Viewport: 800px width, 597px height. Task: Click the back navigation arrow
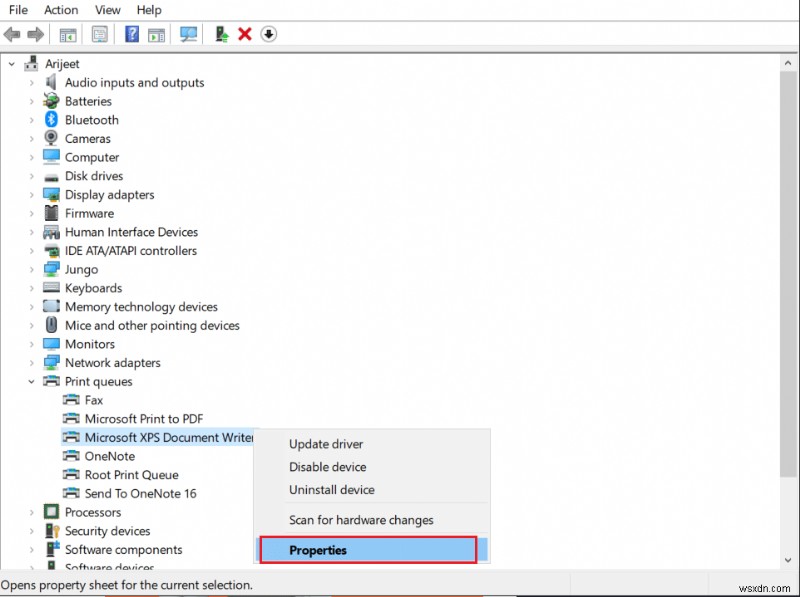[12, 34]
